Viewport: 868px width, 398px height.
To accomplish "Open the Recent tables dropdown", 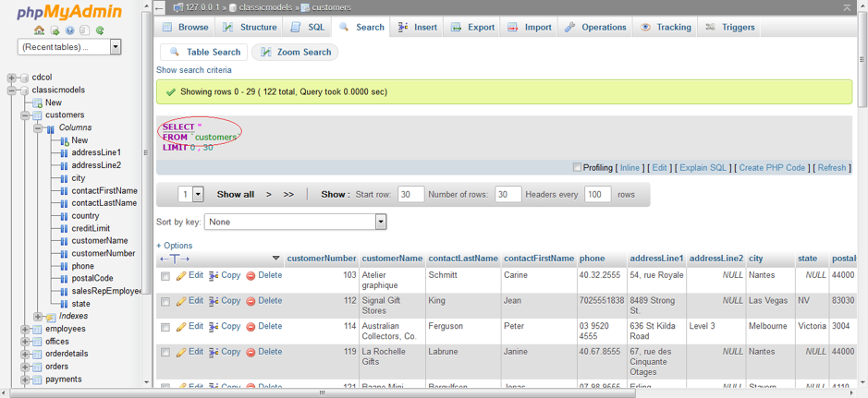I will (x=69, y=47).
